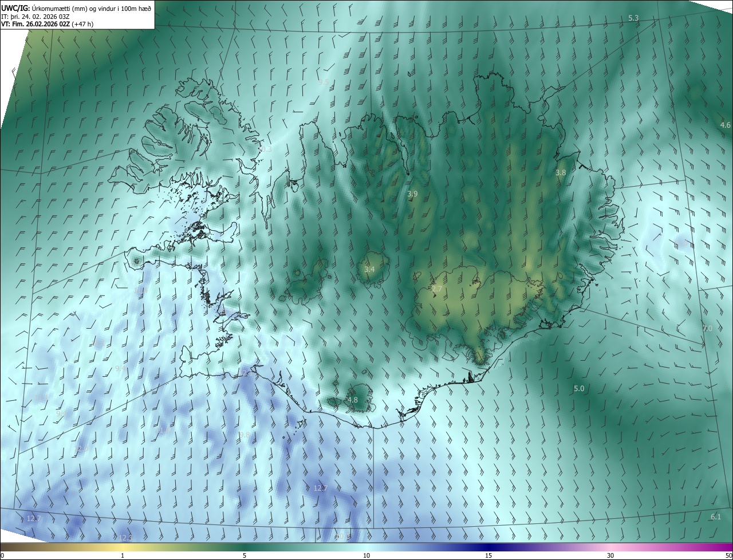Click the map value label '7.0'
733x560 pixels.
pos(707,329)
